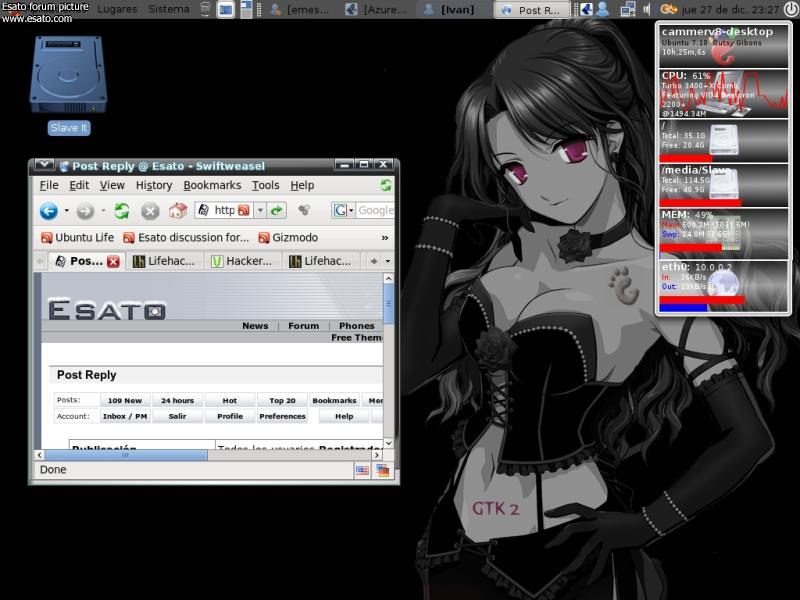
Task: Focus the Google search input field
Action: 376,210
